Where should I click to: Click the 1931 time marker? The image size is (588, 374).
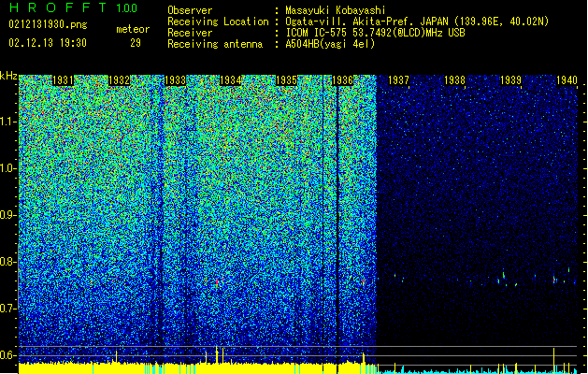coord(63,80)
